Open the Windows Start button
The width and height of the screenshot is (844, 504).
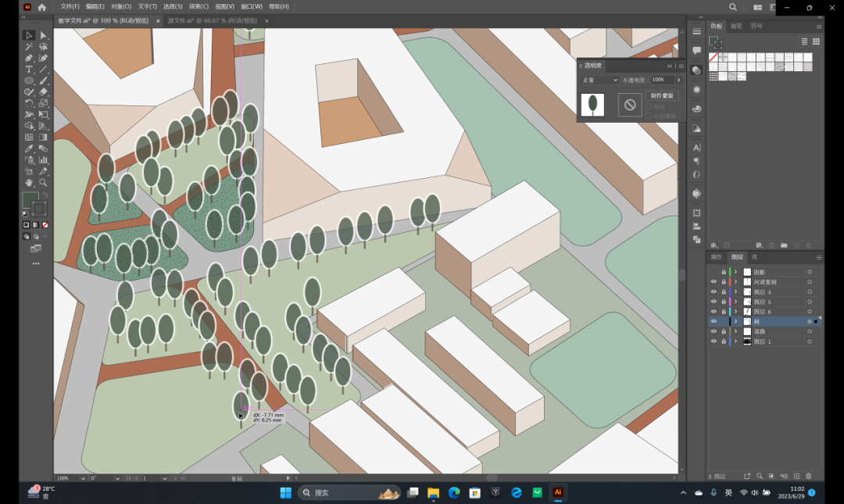coord(285,493)
